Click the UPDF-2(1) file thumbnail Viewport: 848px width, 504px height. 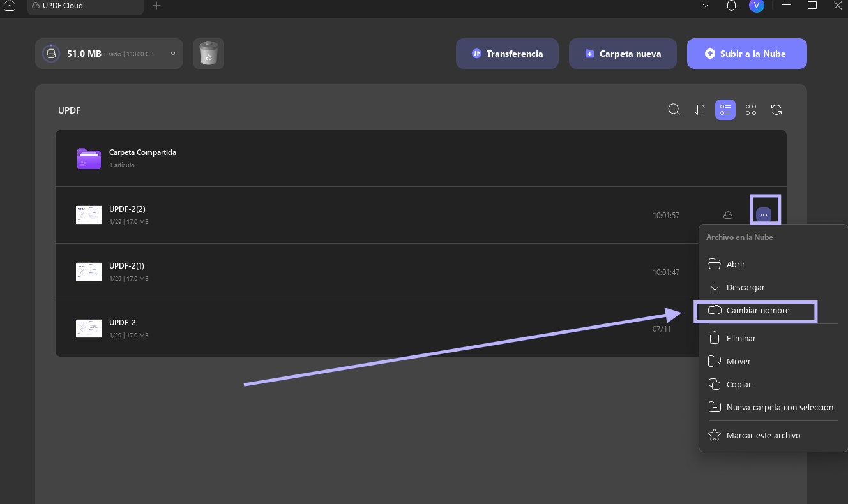(89, 272)
